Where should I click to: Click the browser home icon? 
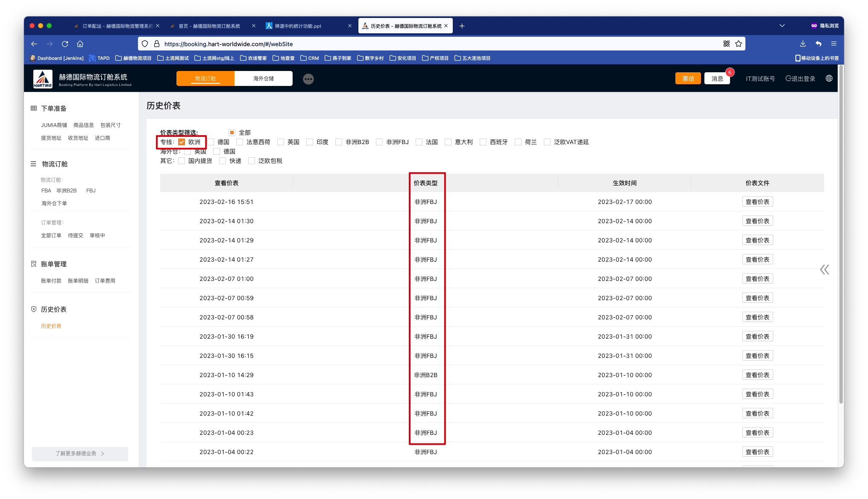coord(80,44)
